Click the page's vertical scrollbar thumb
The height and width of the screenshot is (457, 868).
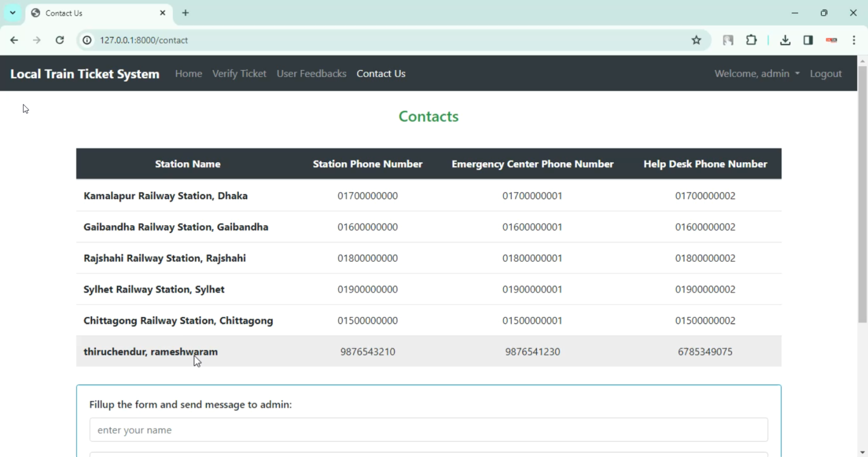(x=862, y=194)
